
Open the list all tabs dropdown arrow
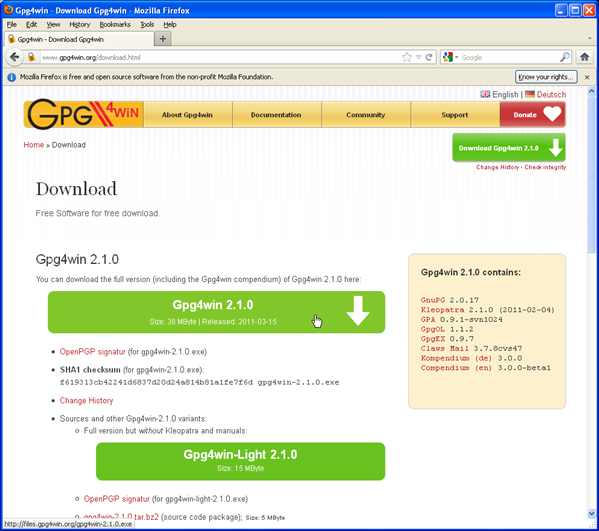tap(589, 39)
